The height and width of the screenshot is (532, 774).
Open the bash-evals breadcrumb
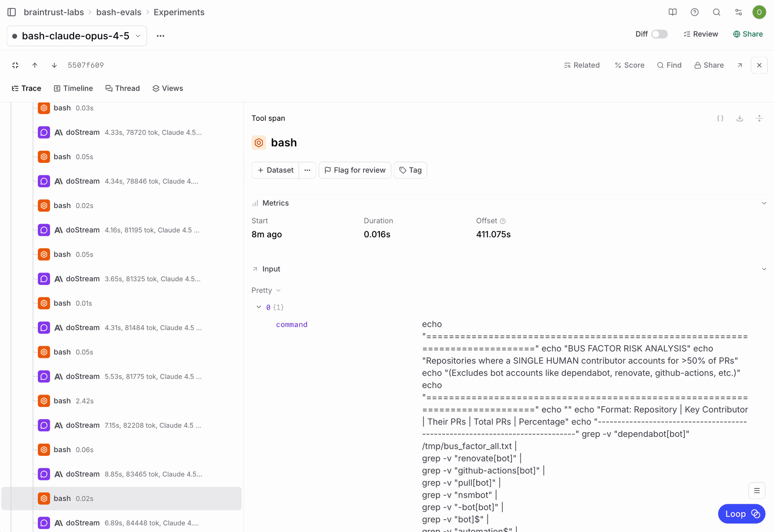(119, 12)
